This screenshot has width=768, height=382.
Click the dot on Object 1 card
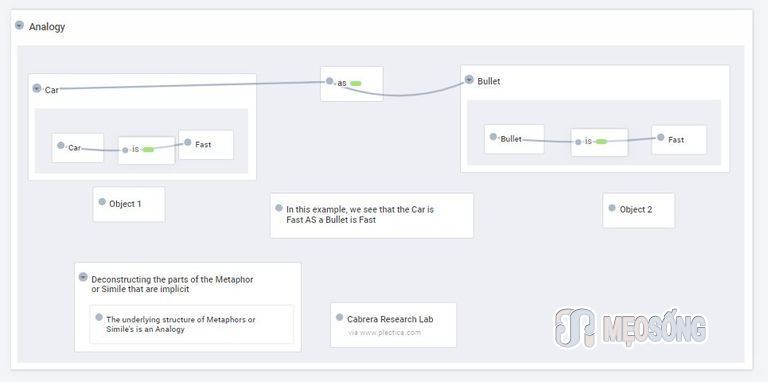(x=102, y=202)
